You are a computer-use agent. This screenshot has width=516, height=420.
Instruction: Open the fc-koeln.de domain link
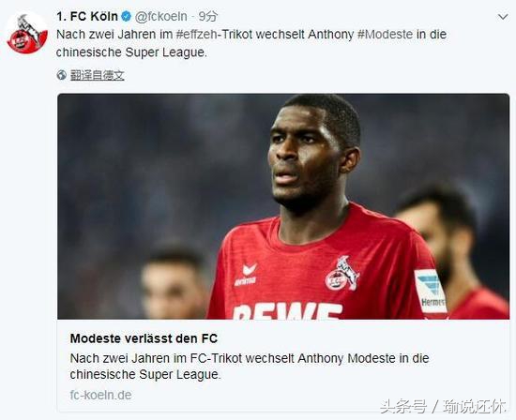point(100,395)
